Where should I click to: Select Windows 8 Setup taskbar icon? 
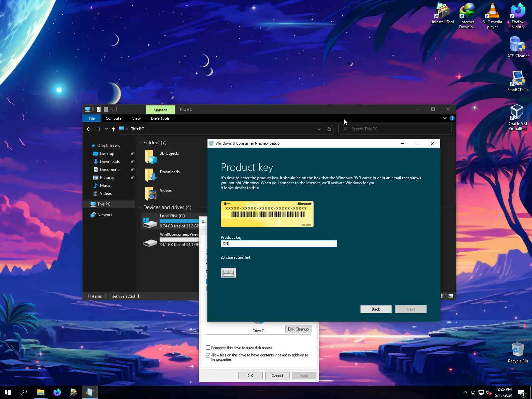90,392
